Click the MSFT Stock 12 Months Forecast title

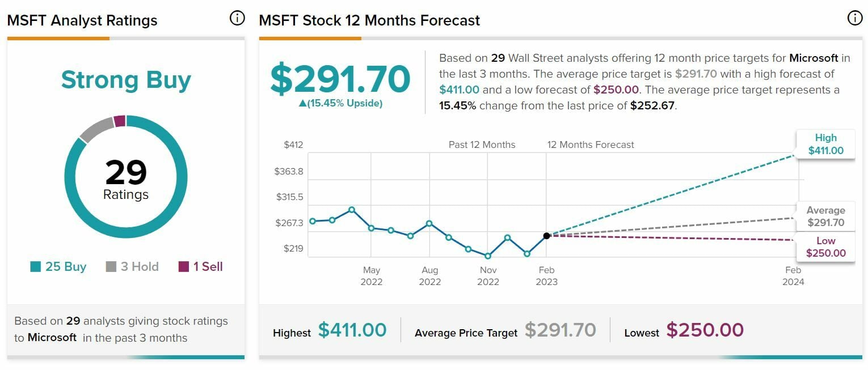pos(369,20)
